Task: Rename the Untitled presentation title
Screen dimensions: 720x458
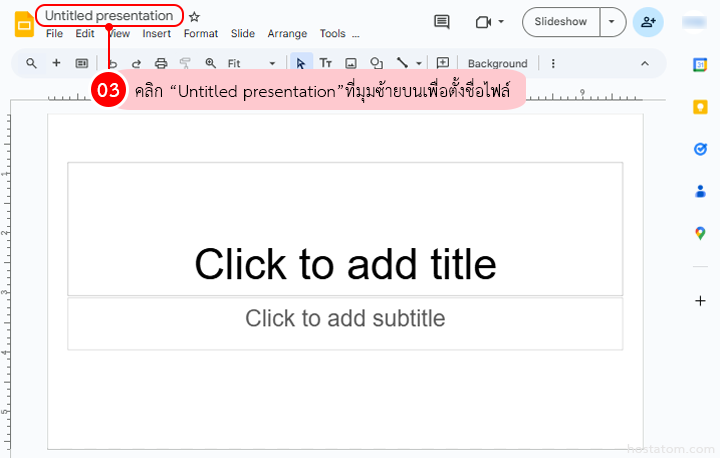Action: point(109,16)
